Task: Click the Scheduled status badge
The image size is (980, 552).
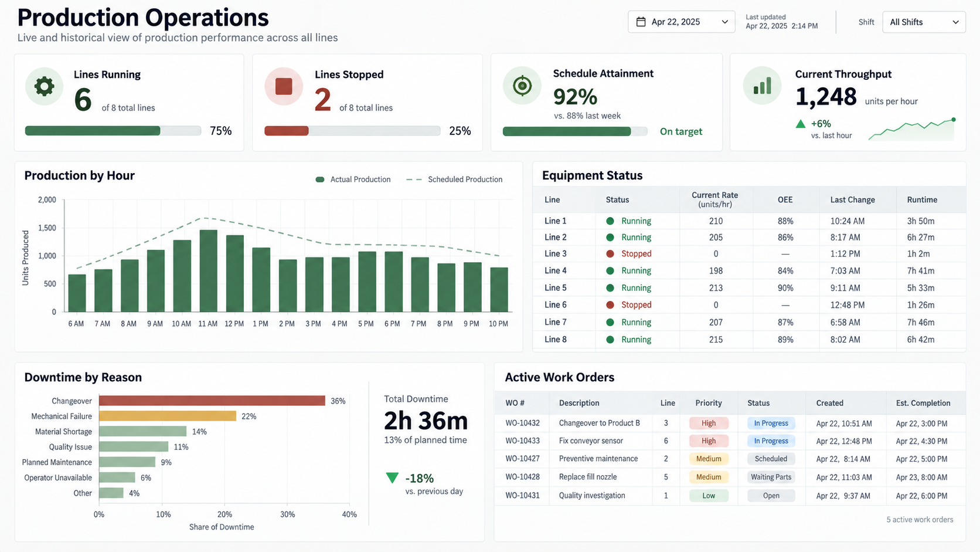Action: point(771,459)
